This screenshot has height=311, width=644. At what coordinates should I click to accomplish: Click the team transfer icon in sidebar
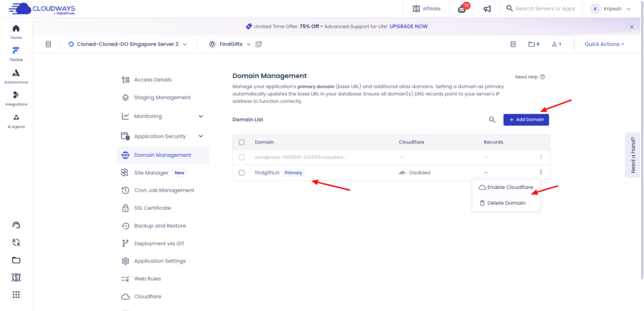click(16, 242)
